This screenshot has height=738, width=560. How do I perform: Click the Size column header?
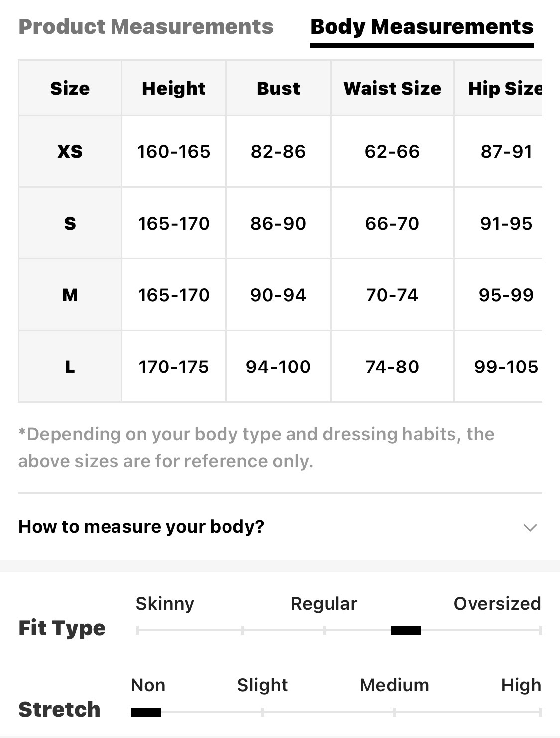coord(70,88)
